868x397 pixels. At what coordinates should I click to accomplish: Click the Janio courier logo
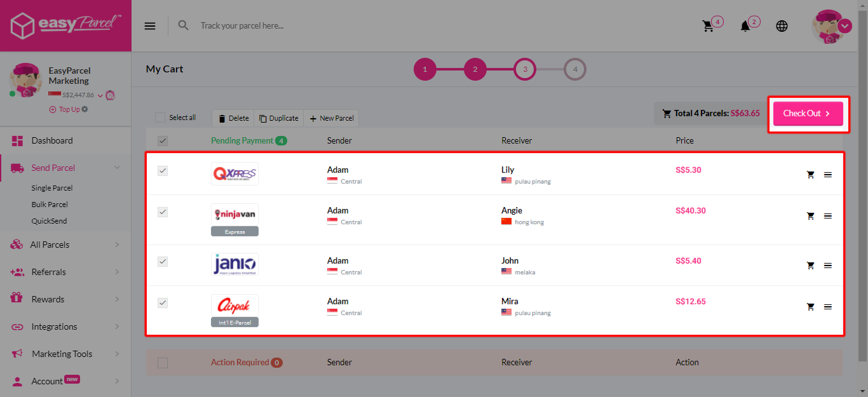234,264
